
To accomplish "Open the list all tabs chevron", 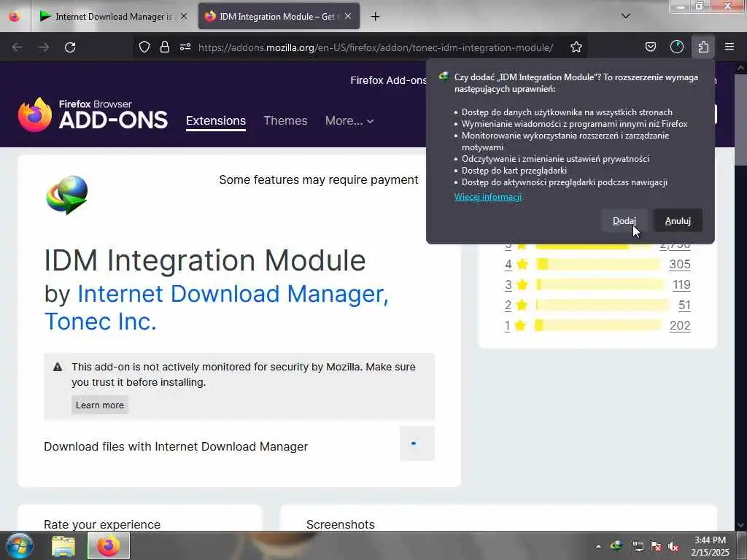I will click(626, 16).
